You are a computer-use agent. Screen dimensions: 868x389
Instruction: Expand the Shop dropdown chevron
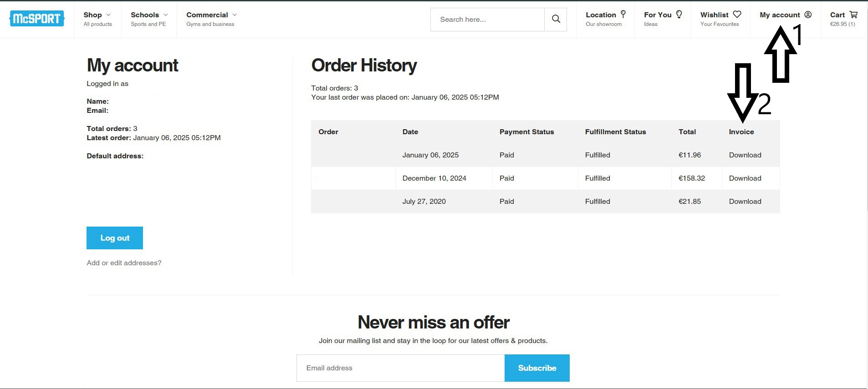pos(108,15)
